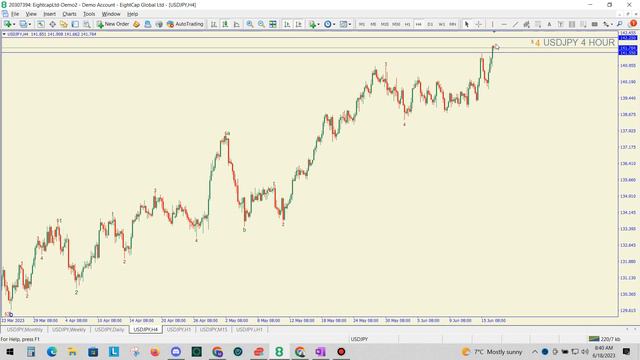This screenshot has height=360, width=640.
Task: Switch to the USDJPY,Monthly chart tab
Action: tap(24, 329)
